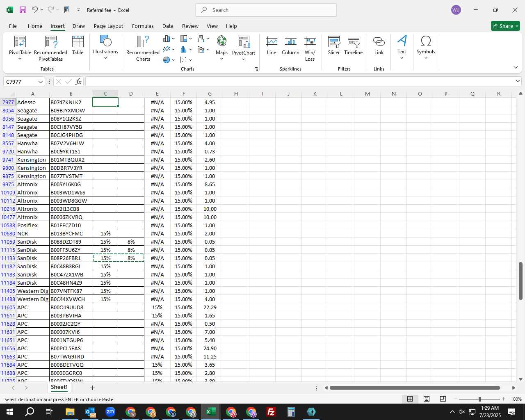Click the Search box in title bar

click(x=266, y=10)
